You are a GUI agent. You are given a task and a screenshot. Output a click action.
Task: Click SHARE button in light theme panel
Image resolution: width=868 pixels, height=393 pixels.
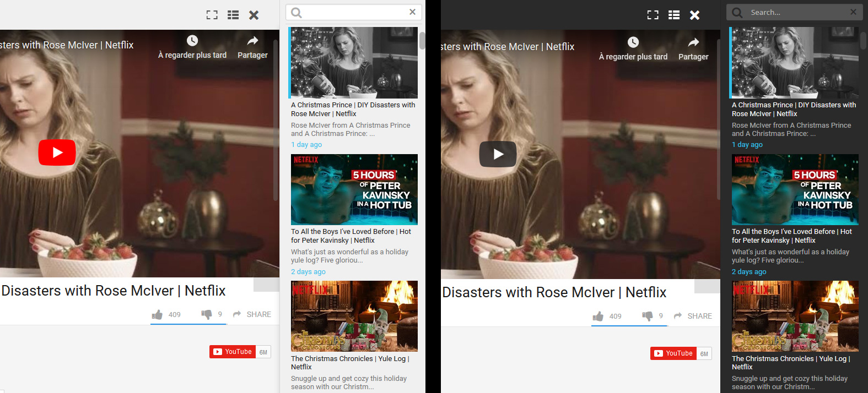(252, 314)
